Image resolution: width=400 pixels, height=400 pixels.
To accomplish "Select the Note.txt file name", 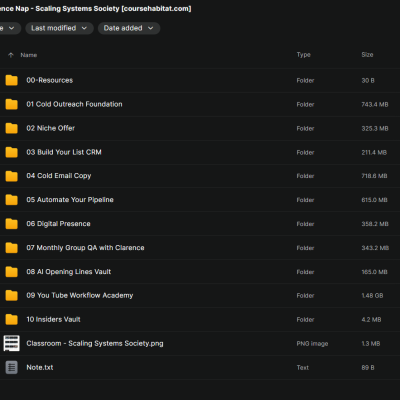I will 40,368.
